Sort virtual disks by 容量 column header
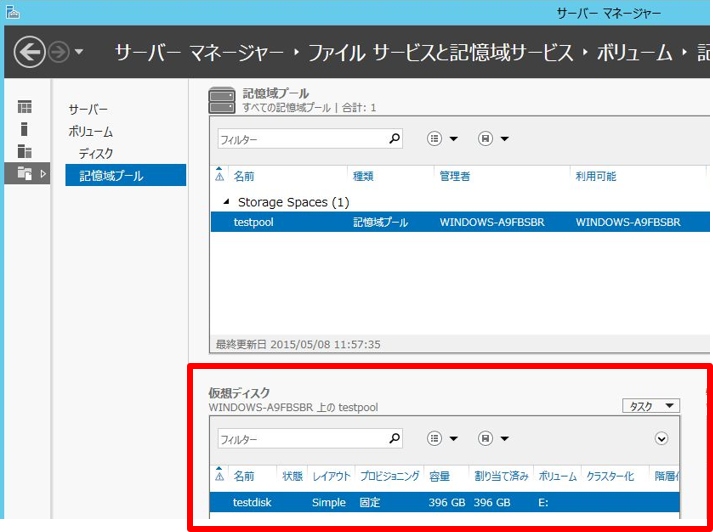This screenshot has width=713, height=532. pos(438,476)
